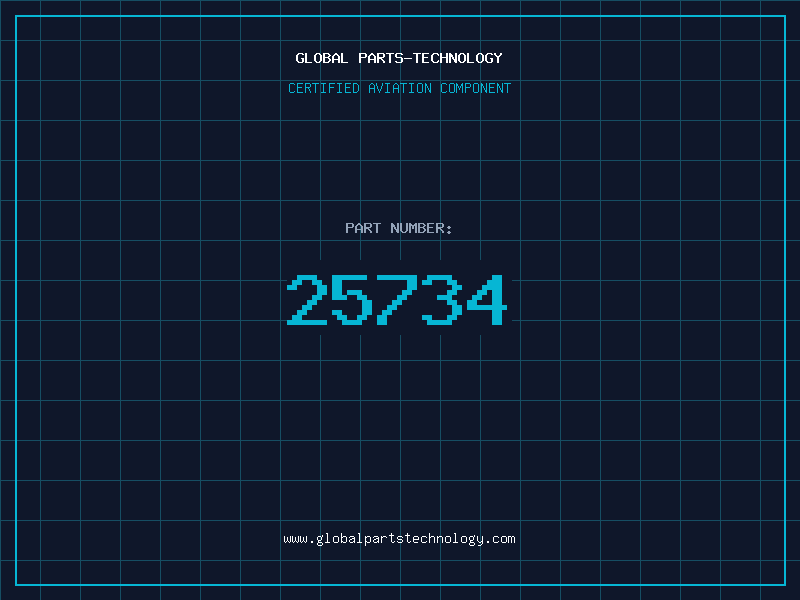Click 'CERTIFIED AVIATION COMPONENT' subtitle
This screenshot has width=800, height=600.
pos(399,88)
